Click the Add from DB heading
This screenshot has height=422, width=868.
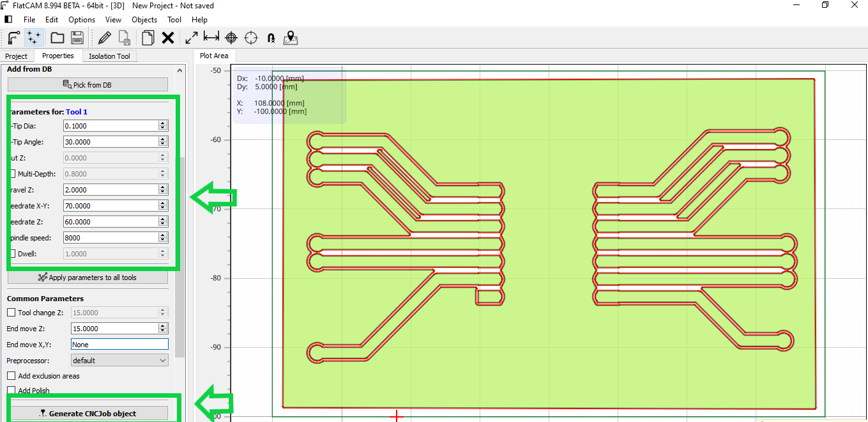click(29, 69)
